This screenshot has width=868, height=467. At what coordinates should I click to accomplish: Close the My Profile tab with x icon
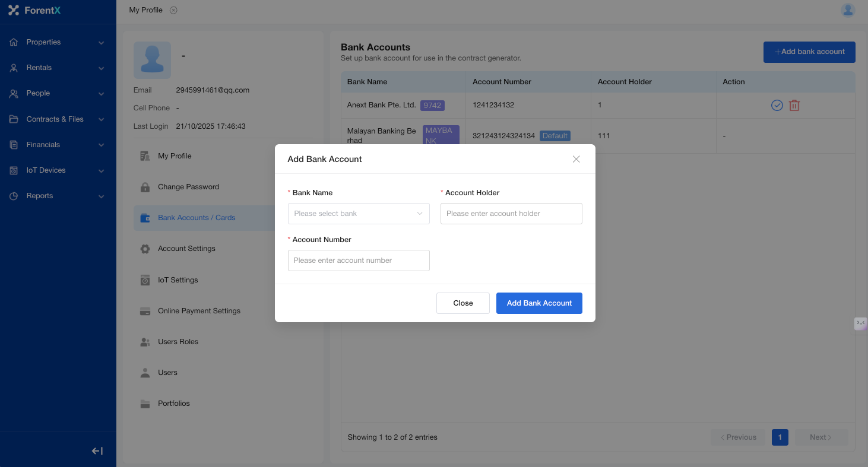(173, 10)
